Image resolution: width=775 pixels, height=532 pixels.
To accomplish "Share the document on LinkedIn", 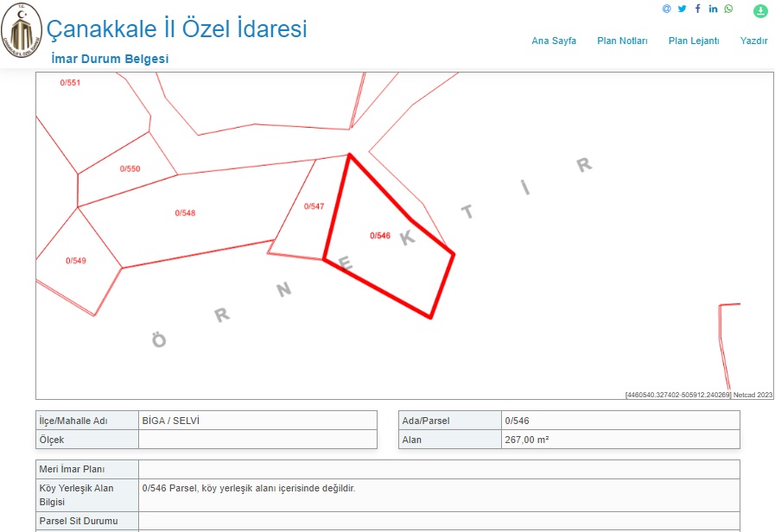I will (713, 9).
